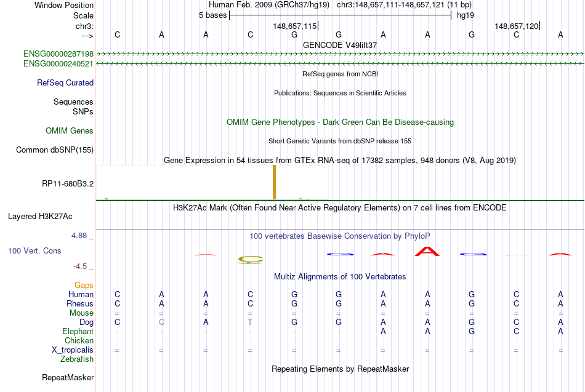Click the 4.88 PhyloP upper scale value
Screen dimensions: 585x392
[79, 236]
